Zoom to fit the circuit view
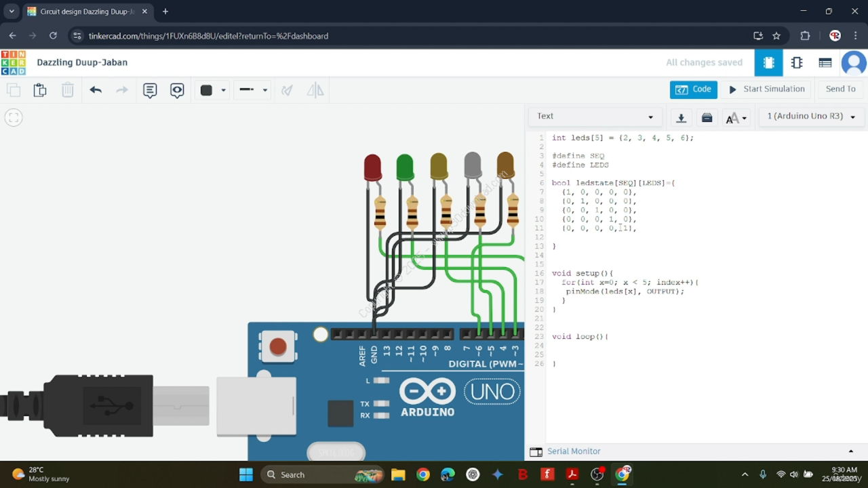This screenshot has width=868, height=488. [x=14, y=117]
